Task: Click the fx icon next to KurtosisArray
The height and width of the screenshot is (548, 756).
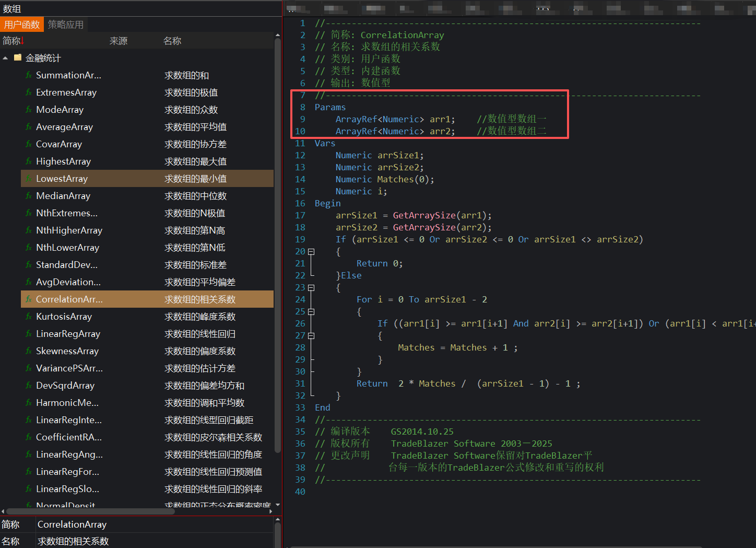Action: (x=29, y=317)
